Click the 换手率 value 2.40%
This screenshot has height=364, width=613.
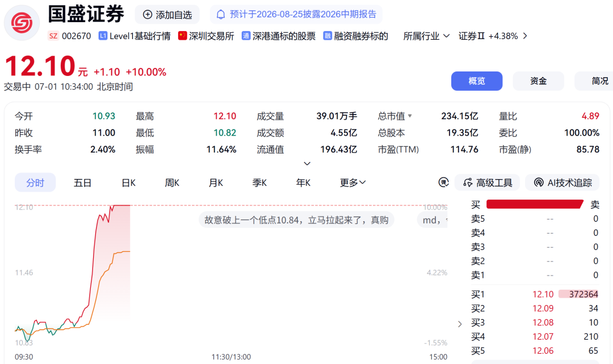pos(102,150)
